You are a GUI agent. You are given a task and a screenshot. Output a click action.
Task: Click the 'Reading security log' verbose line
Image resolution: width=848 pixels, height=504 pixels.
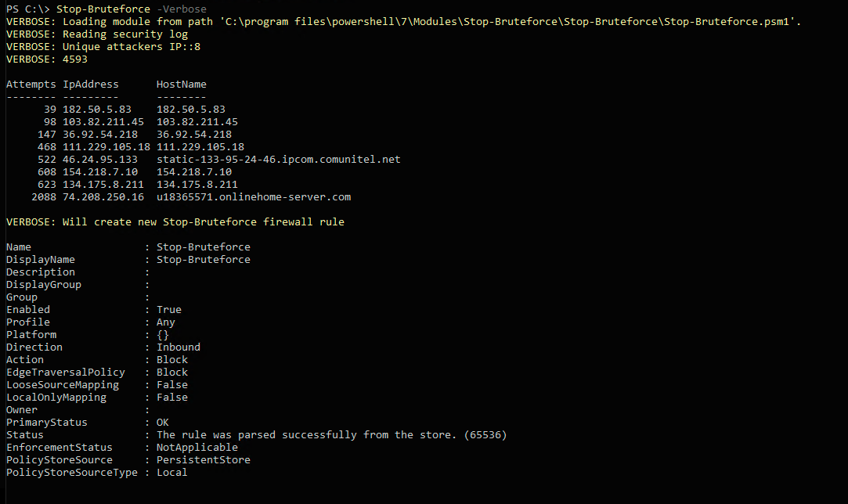point(125,34)
